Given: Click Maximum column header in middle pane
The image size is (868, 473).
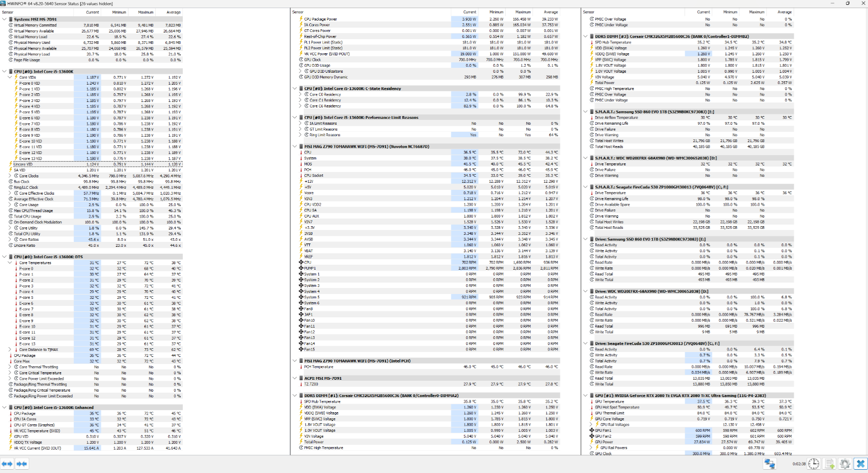Looking at the screenshot, I should point(523,12).
